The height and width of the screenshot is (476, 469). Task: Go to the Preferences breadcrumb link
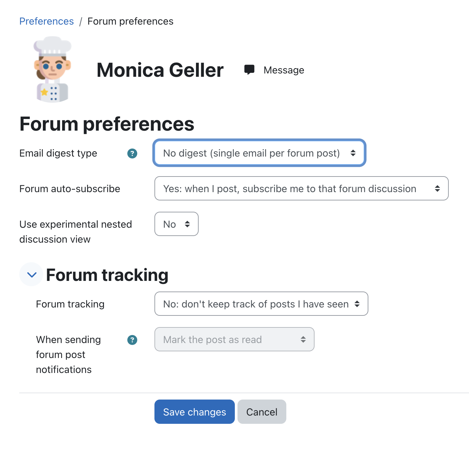(x=47, y=21)
